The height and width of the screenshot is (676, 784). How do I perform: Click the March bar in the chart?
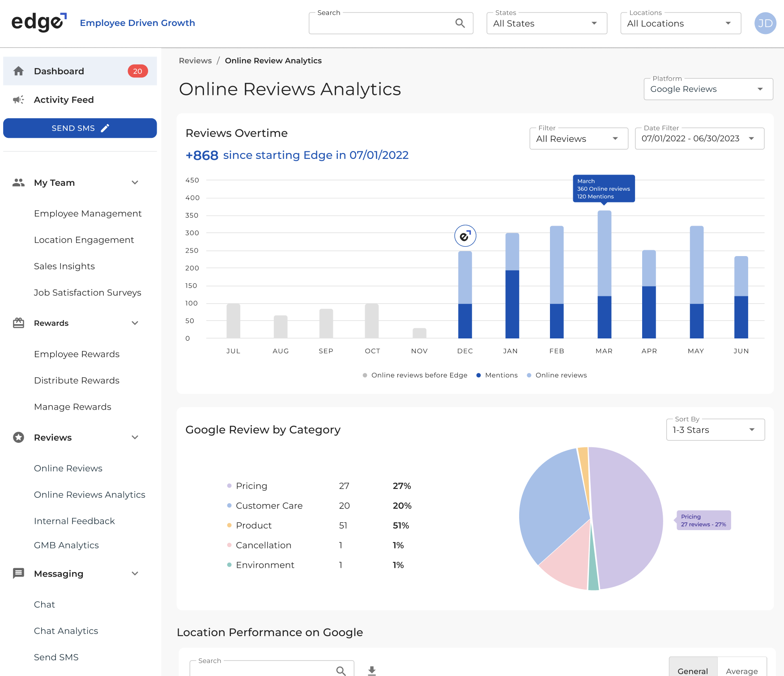click(x=604, y=274)
